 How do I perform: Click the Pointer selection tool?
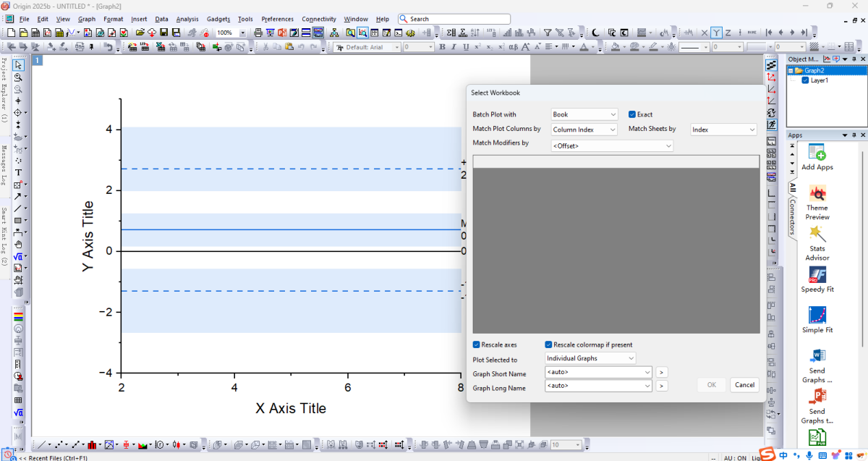pyautogui.click(x=18, y=65)
